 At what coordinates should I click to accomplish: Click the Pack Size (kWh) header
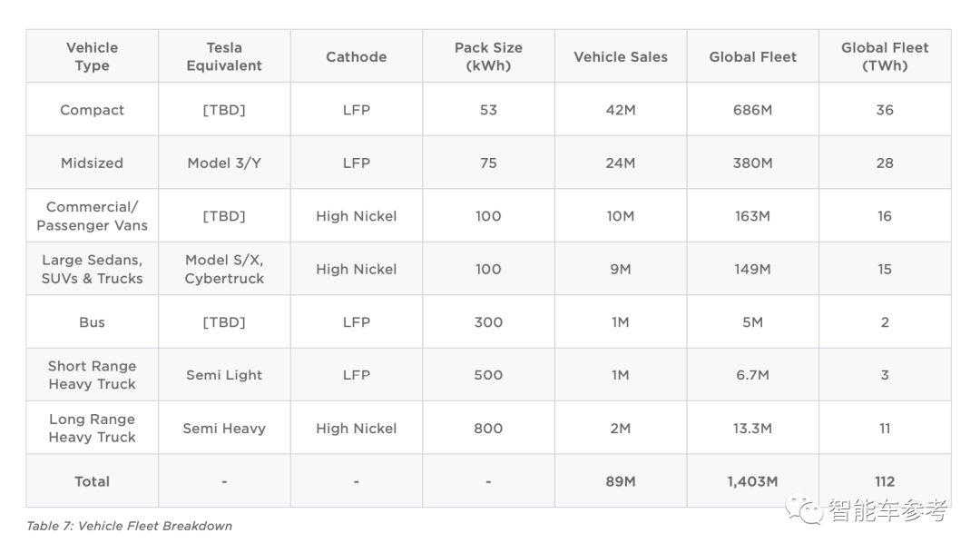coord(488,56)
